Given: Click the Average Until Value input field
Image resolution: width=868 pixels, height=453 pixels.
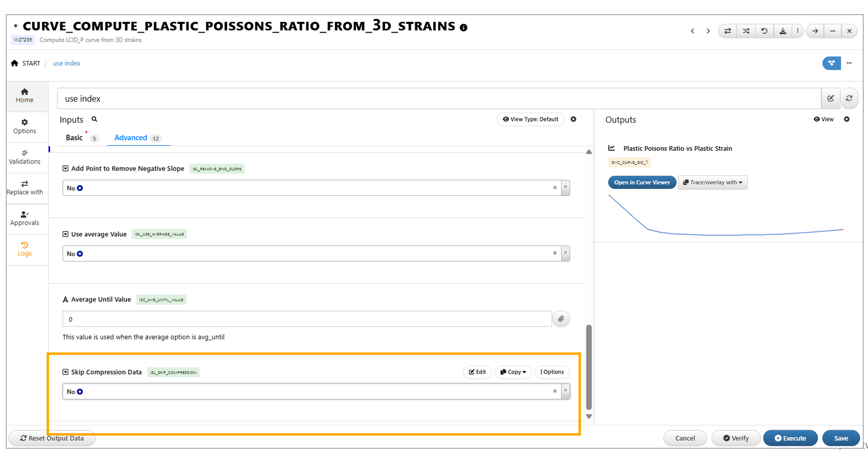Looking at the screenshot, I should tap(306, 319).
